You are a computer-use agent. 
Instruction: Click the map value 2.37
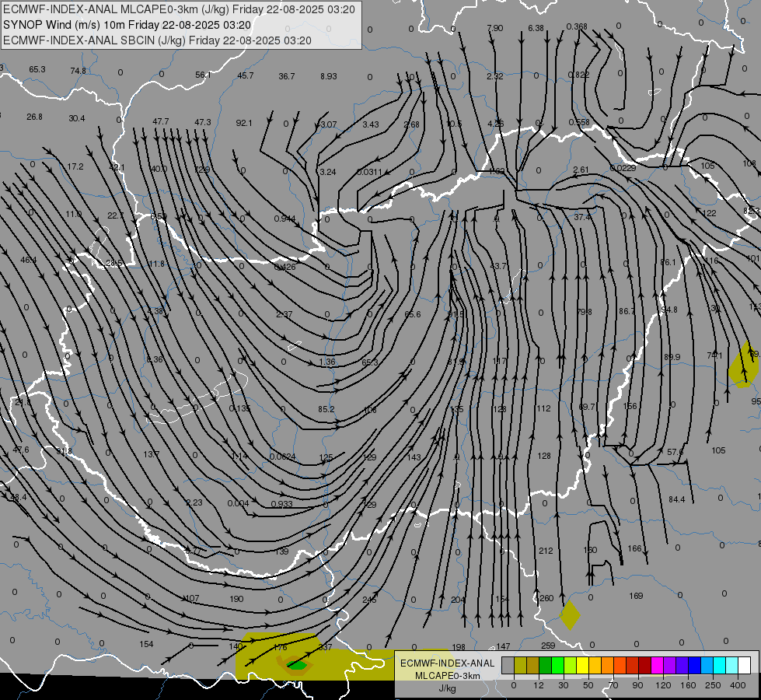[284, 314]
